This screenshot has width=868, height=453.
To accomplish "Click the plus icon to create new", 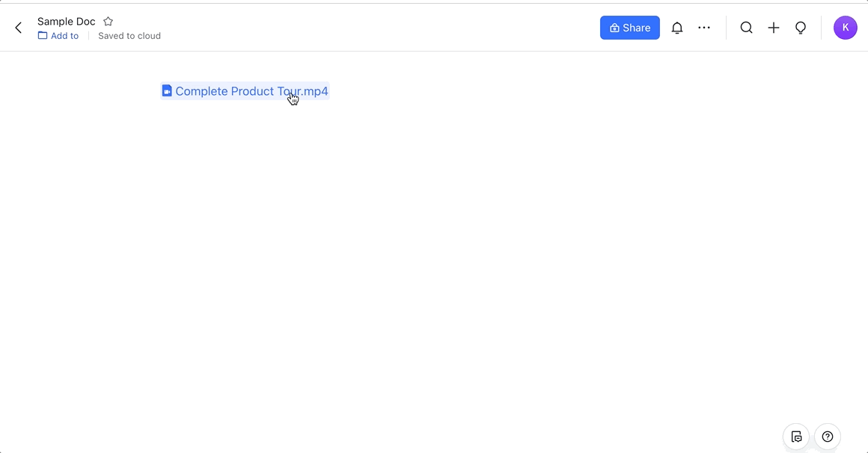I will pyautogui.click(x=774, y=28).
